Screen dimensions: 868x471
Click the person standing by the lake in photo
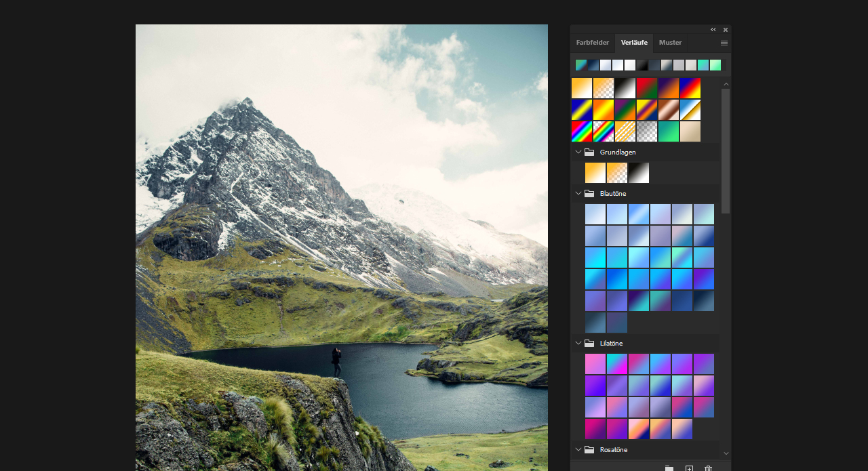(336, 363)
